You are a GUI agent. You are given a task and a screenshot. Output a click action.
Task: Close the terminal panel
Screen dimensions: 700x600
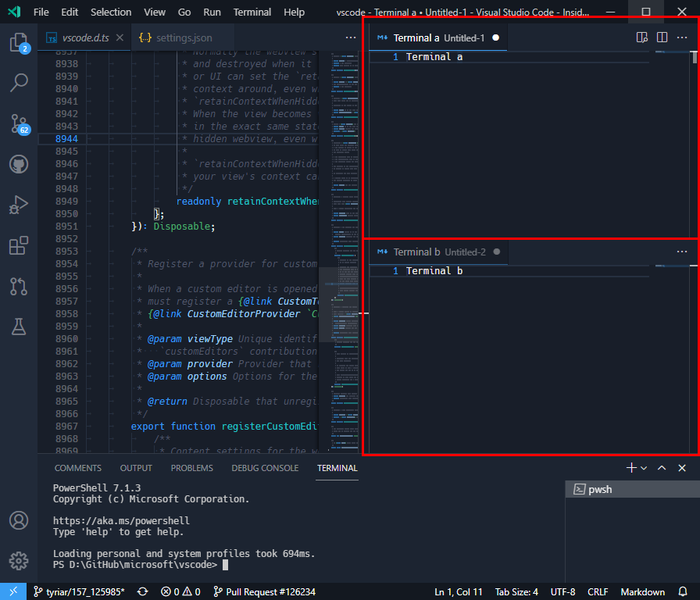(x=682, y=468)
